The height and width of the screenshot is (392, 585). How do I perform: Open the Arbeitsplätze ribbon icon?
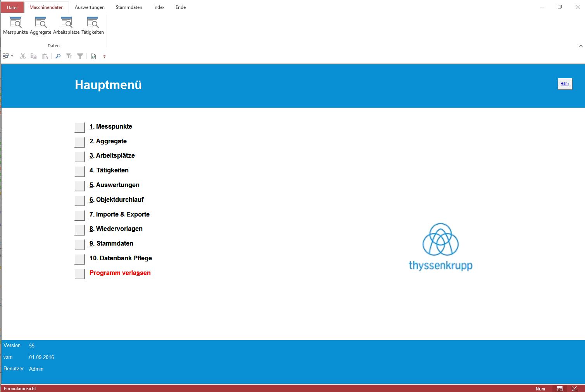[x=66, y=26]
